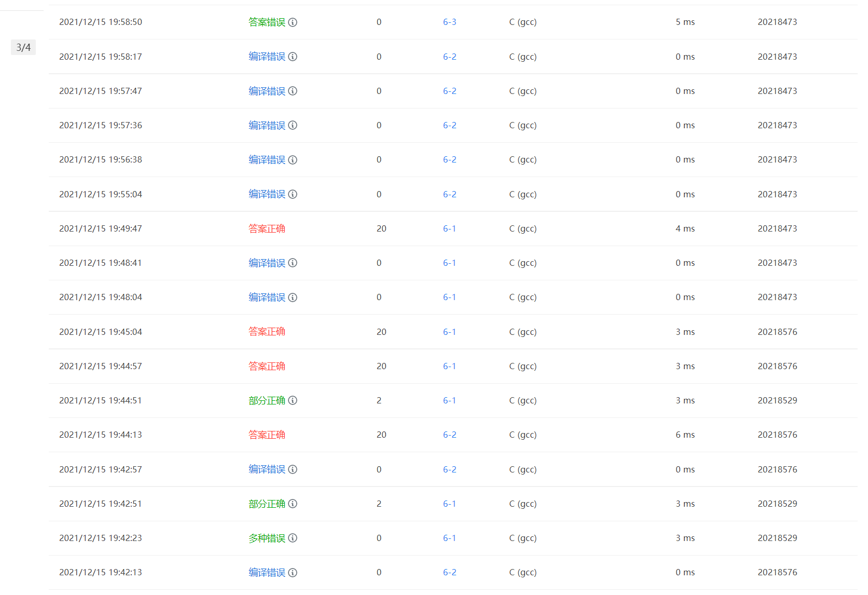The image size is (868, 595).
Task: Open problem 6-1 on 19:48:04 row
Action: [x=449, y=297]
